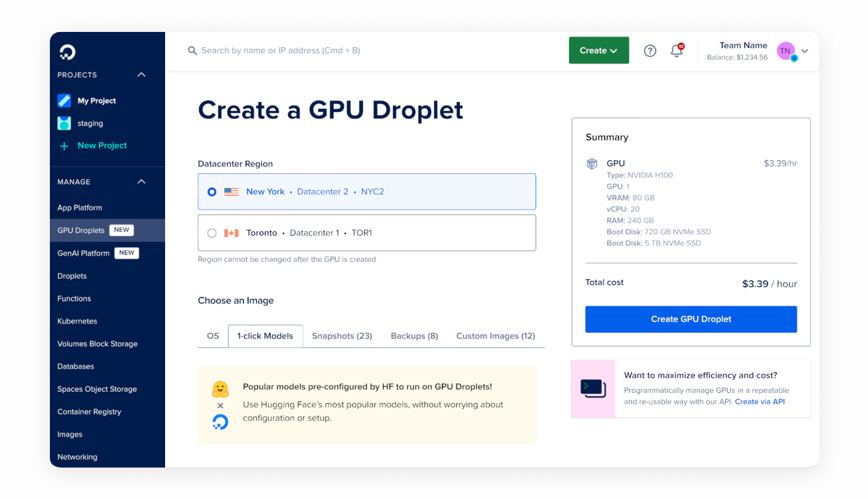Screen dimensions: 868x499
Task: Open the Custom Images (12) tab
Action: pyautogui.click(x=496, y=336)
